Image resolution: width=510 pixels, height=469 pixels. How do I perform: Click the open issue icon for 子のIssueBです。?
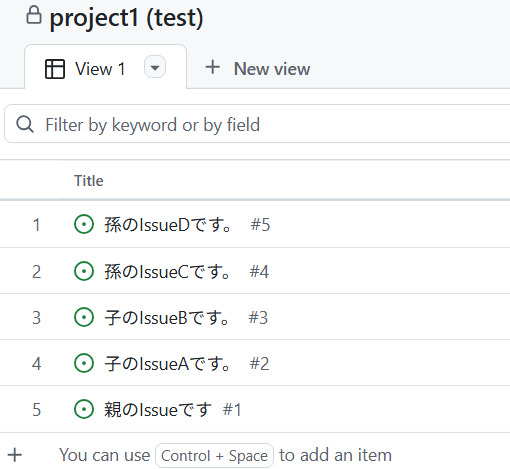tap(84, 317)
